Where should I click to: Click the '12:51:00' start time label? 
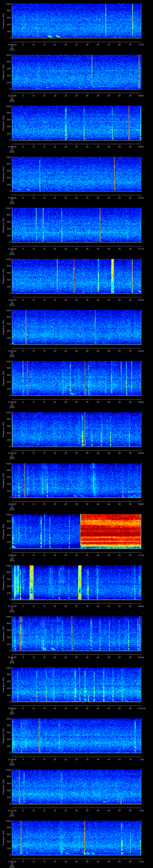coord(12,300)
